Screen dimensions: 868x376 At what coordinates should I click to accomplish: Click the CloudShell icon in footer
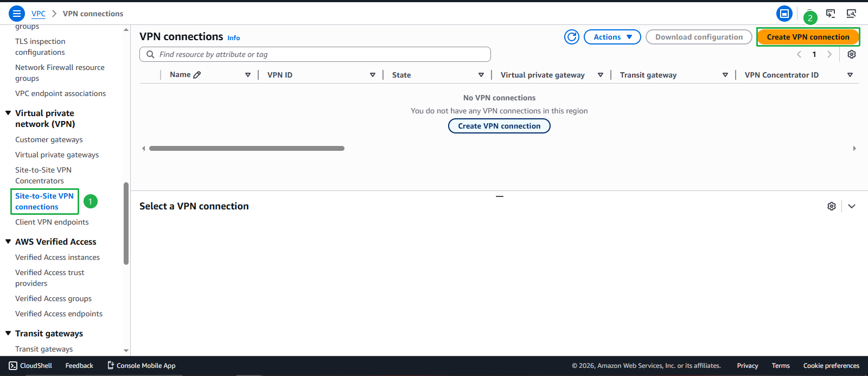tap(13, 366)
